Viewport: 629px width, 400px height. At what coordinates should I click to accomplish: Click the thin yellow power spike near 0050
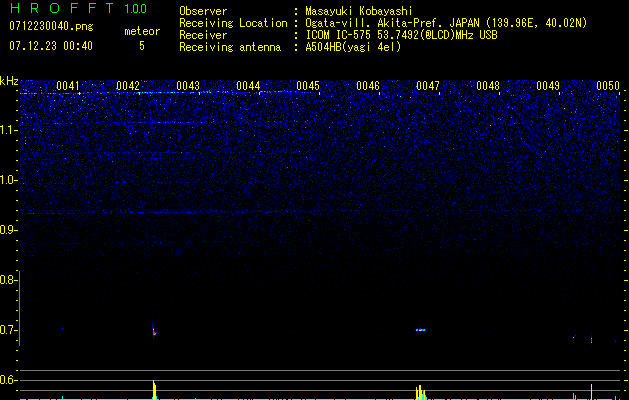tap(591, 392)
